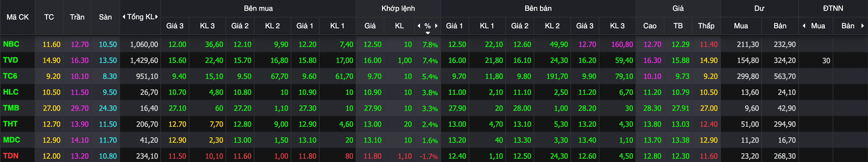This screenshot has height=162, width=868.
Task: Click the Cao price column header
Action: (650, 26)
